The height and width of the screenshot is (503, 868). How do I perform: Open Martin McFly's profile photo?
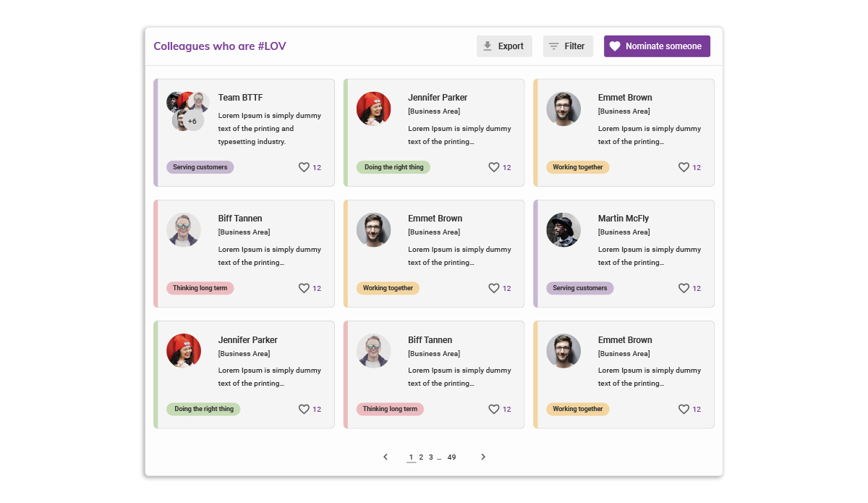(x=563, y=230)
